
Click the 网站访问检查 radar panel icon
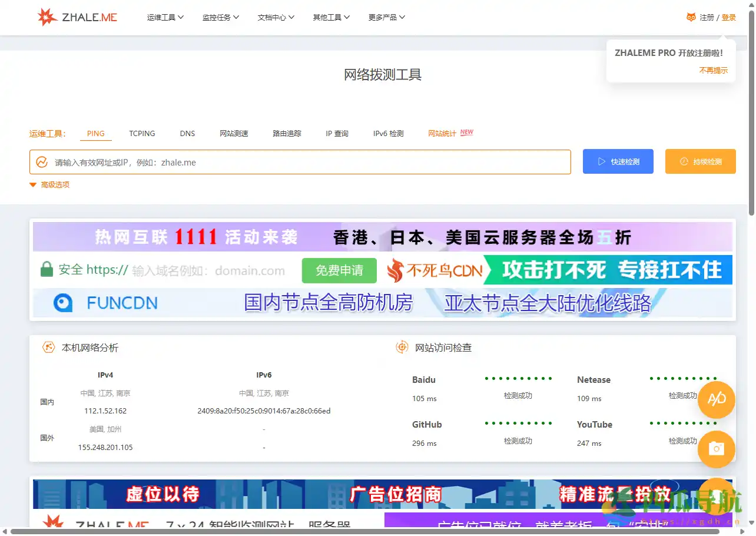(402, 348)
